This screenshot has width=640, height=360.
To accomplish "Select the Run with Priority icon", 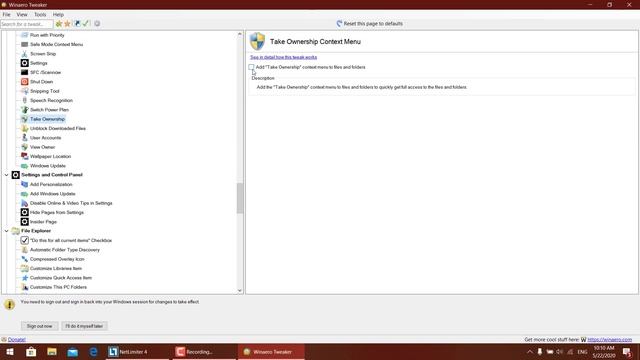I will 24,35.
